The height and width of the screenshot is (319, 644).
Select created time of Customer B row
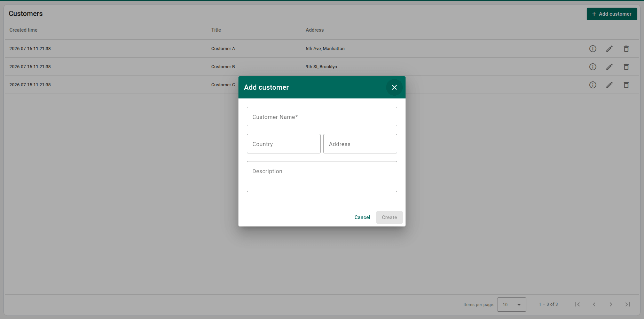pyautogui.click(x=30, y=67)
